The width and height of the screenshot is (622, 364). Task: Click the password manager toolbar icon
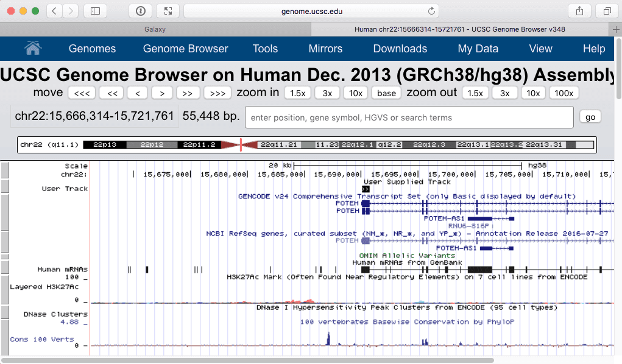141,11
